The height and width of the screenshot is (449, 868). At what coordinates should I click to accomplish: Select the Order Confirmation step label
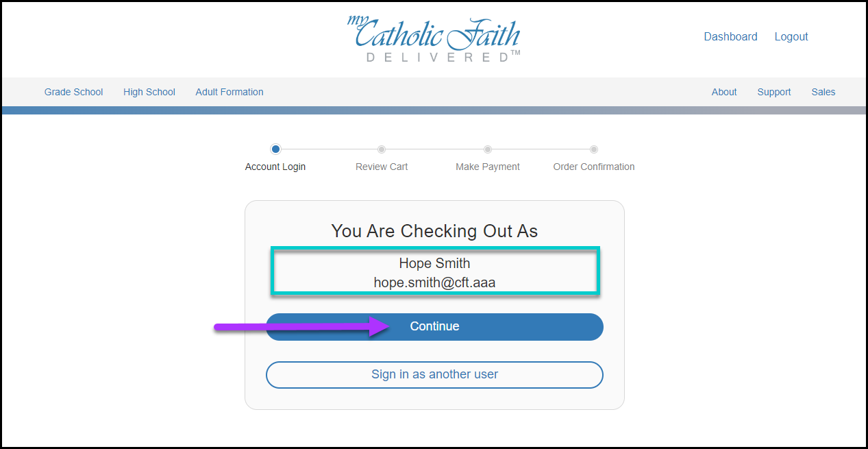(x=594, y=167)
